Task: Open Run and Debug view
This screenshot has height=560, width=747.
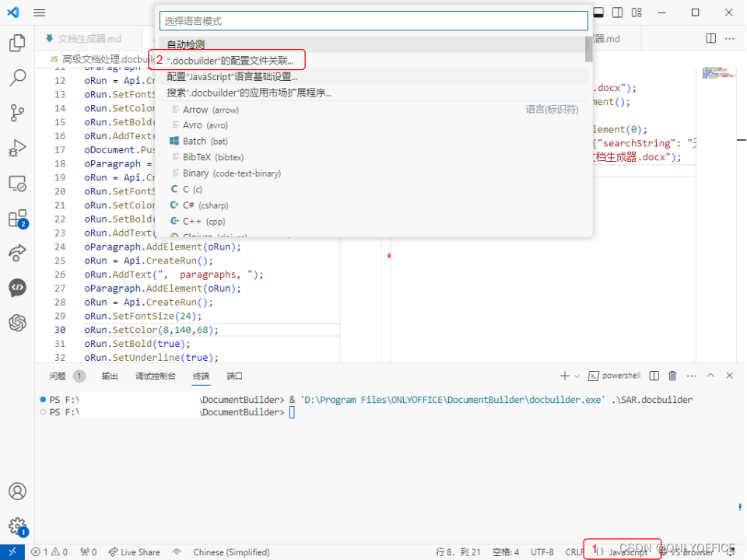Action: coord(17,148)
